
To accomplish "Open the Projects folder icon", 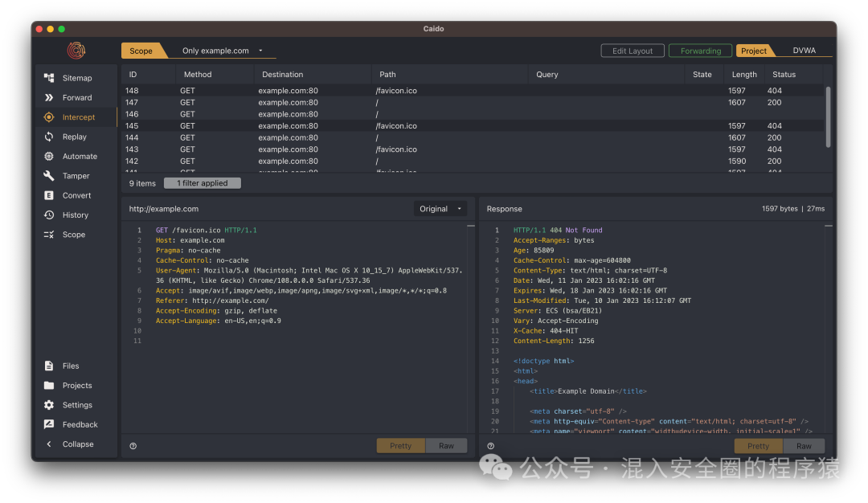I will click(x=49, y=385).
